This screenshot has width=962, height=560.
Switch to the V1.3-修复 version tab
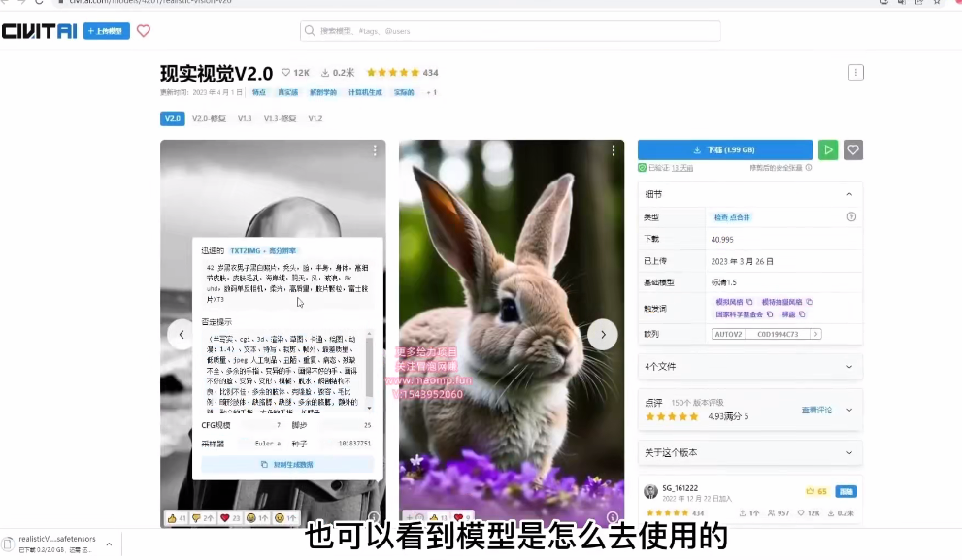(x=280, y=118)
